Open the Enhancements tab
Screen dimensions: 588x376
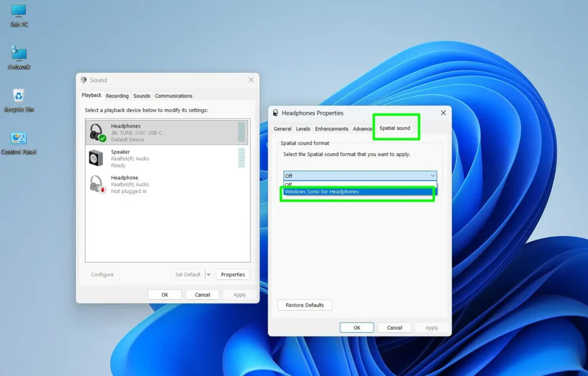click(331, 129)
